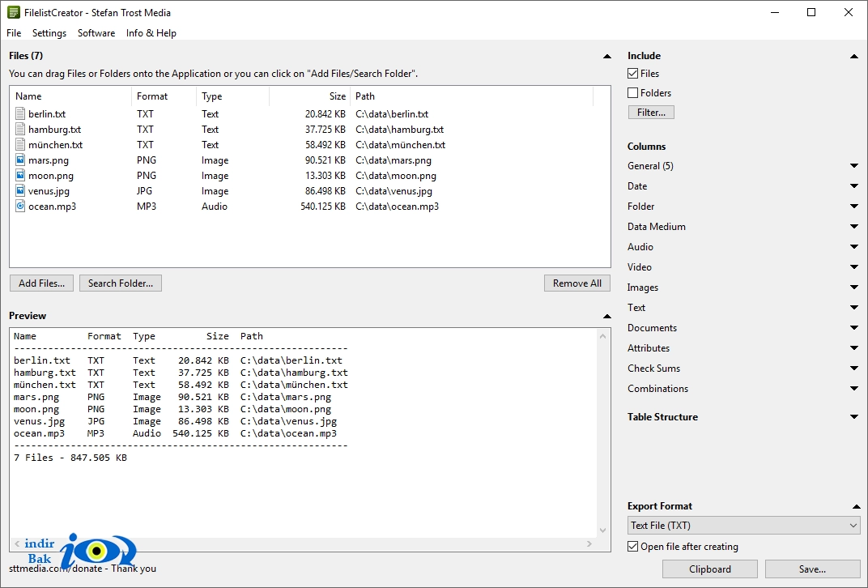Sort by the Format column header
The width and height of the screenshot is (868, 588).
[x=164, y=96]
